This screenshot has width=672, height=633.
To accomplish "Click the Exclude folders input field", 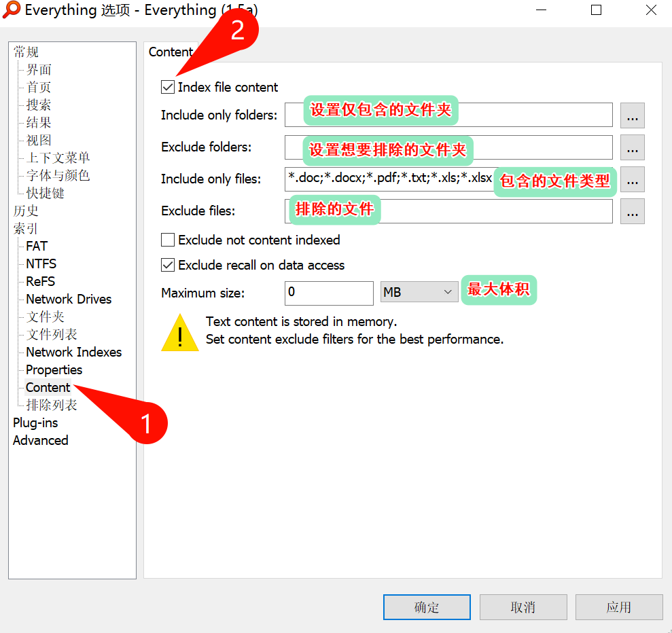I will tap(448, 147).
